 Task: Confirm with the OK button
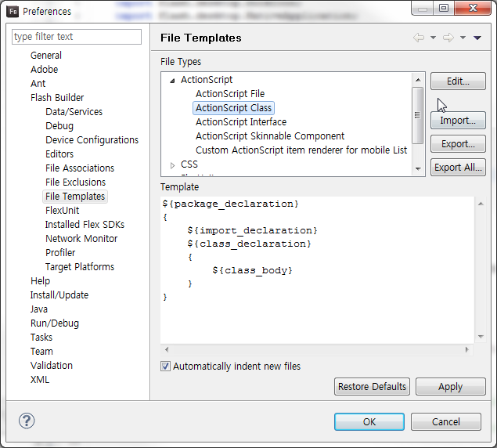click(x=369, y=421)
